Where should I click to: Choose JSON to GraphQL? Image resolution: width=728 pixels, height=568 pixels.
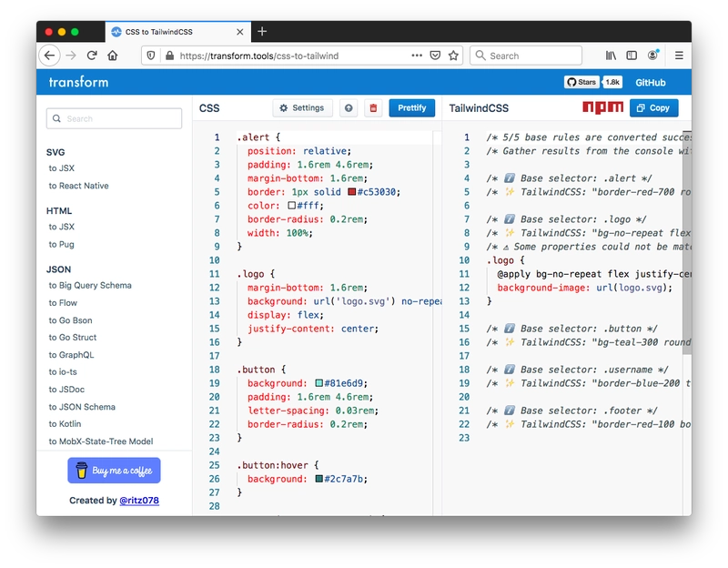(71, 355)
